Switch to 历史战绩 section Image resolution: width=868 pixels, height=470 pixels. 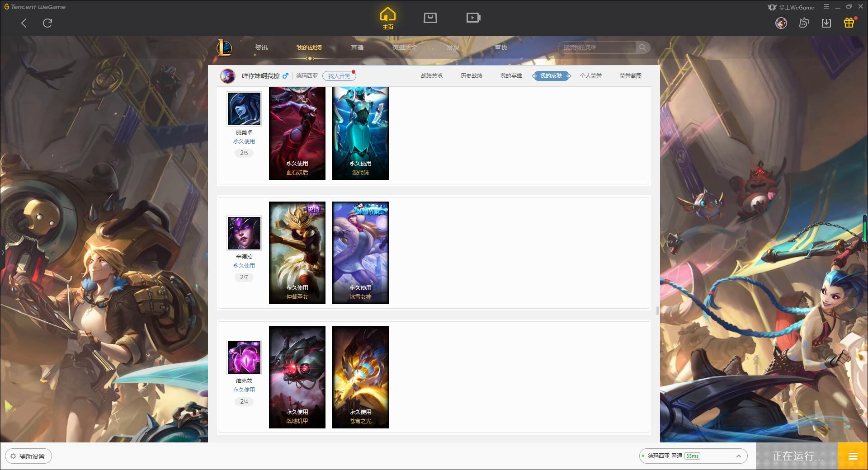click(472, 76)
